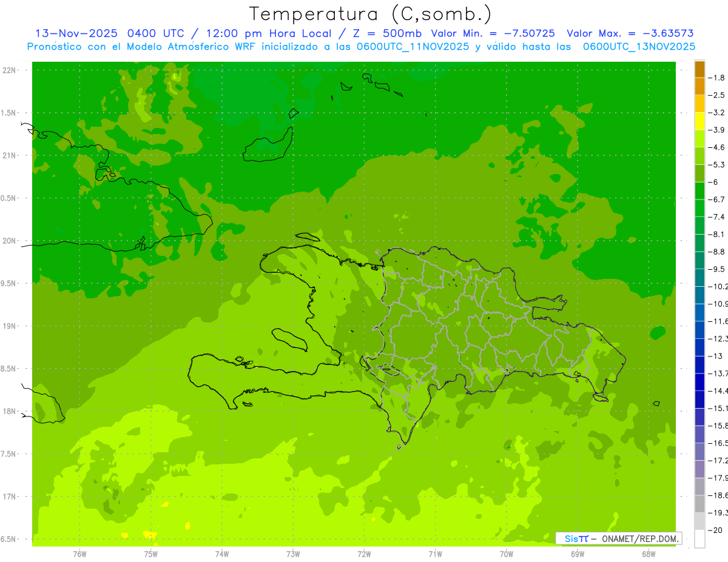The height and width of the screenshot is (562, 728).
Task: Click the blue swatch between -11.6 and -12.3
Action: [x=699, y=330]
